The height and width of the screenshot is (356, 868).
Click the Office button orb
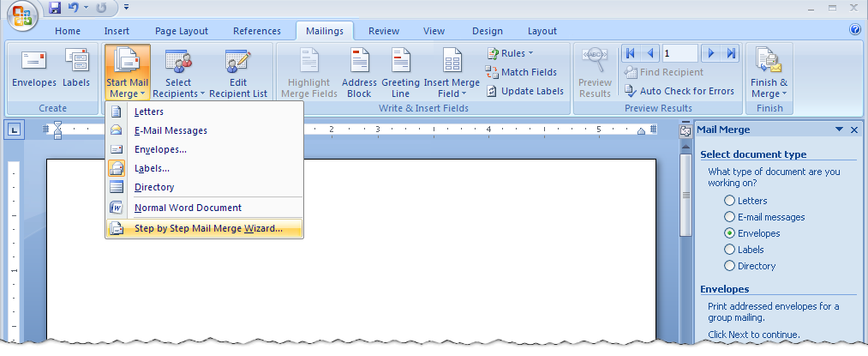click(21, 15)
